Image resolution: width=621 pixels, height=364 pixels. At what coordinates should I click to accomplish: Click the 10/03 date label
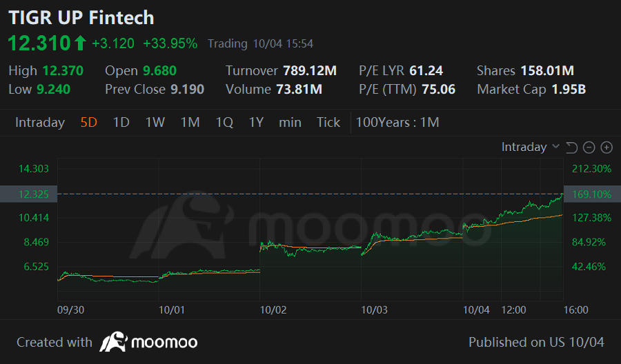374,310
